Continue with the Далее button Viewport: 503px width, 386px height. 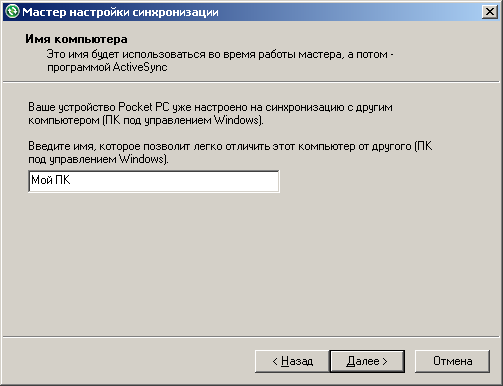click(367, 361)
